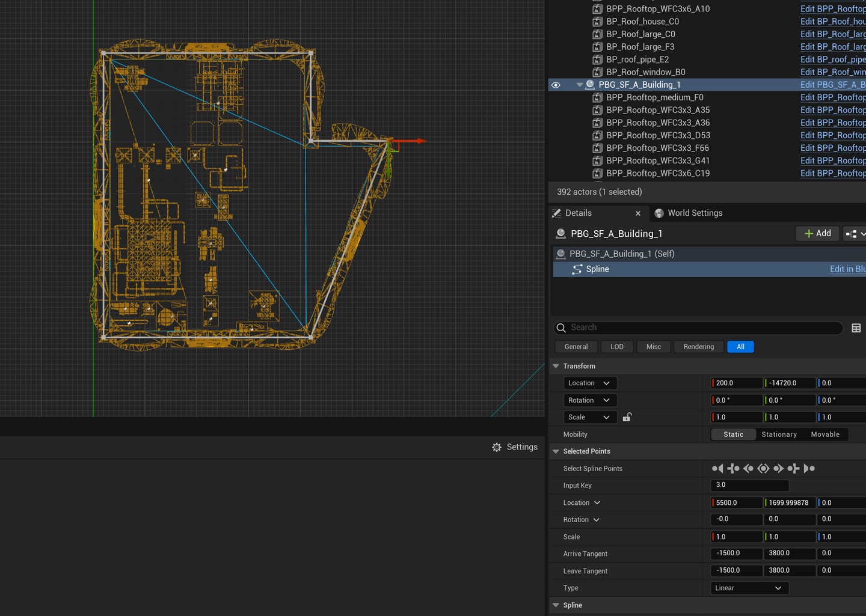Viewport: 866px width, 616px height.
Task: Collapse the Transform section
Action: (x=556, y=366)
